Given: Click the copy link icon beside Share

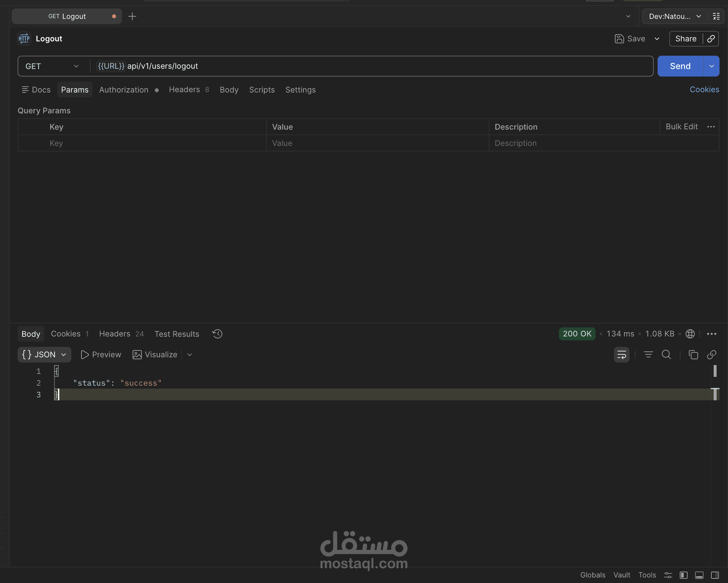Looking at the screenshot, I should pyautogui.click(x=711, y=39).
